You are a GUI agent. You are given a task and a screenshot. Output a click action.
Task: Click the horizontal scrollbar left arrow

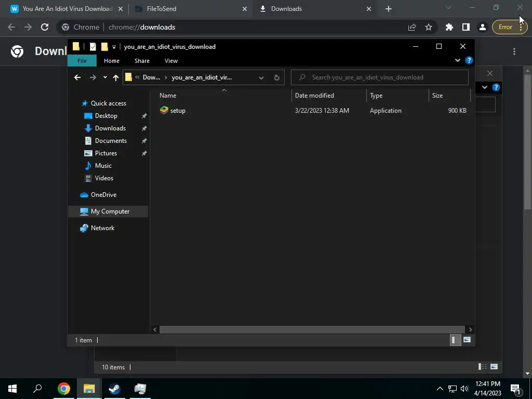pyautogui.click(x=155, y=329)
